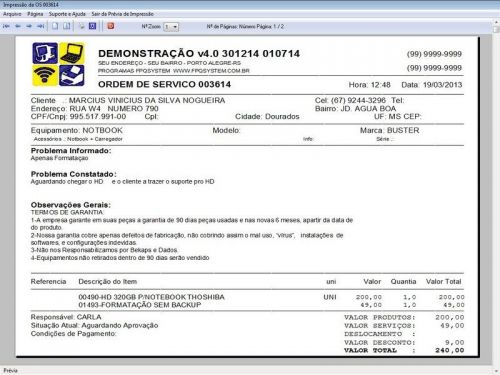The width and height of the screenshot is (500, 375).
Task: Jump to the last page arrow
Action: [x=40, y=26]
